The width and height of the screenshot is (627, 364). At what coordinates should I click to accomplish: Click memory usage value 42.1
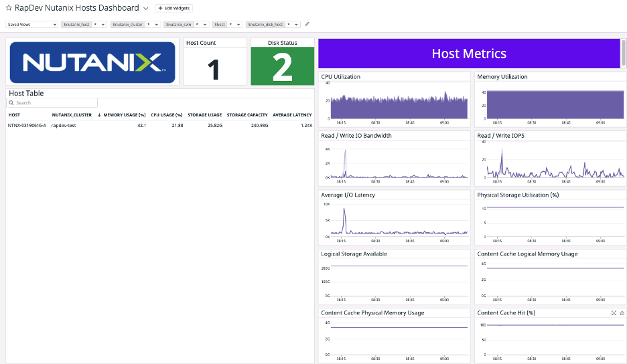pos(141,126)
